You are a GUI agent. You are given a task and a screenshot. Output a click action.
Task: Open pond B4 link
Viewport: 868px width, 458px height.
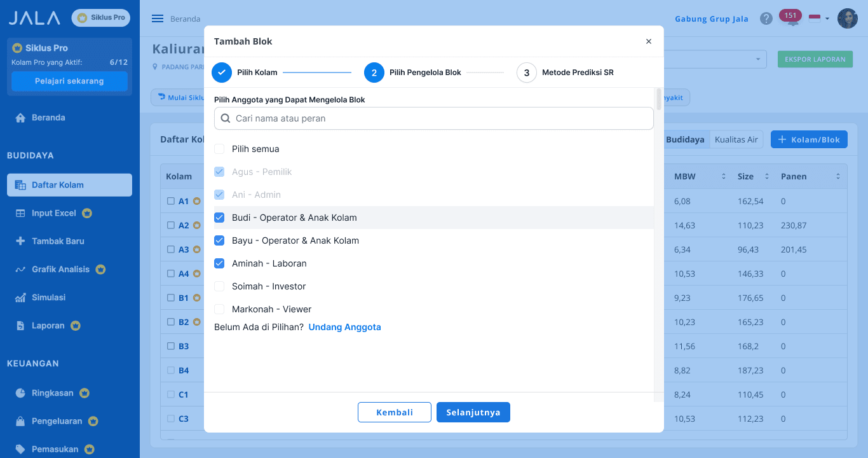184,370
